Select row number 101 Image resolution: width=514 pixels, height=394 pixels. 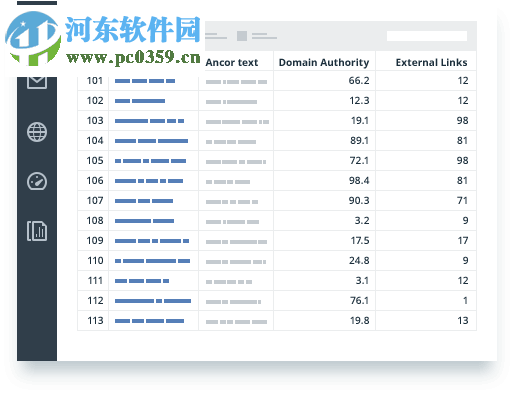(95, 81)
